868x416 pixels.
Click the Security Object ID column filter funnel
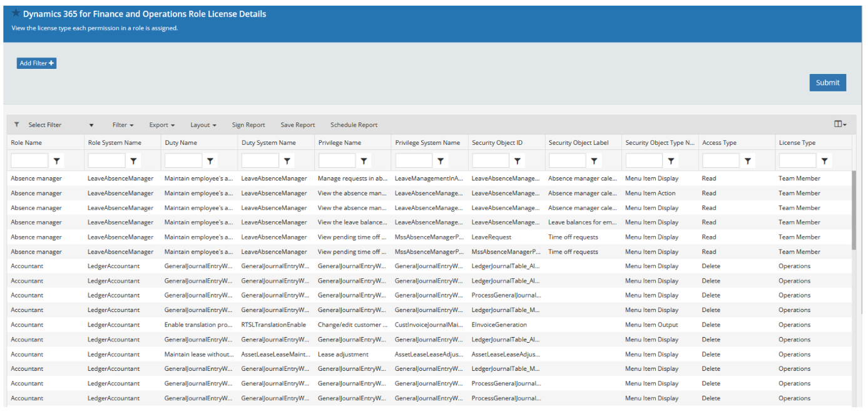click(518, 161)
